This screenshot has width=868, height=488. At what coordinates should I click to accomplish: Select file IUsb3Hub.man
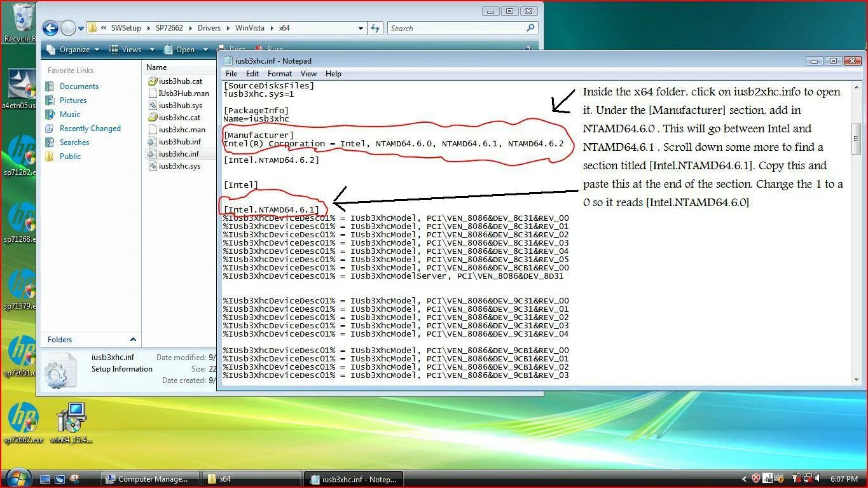(x=178, y=94)
